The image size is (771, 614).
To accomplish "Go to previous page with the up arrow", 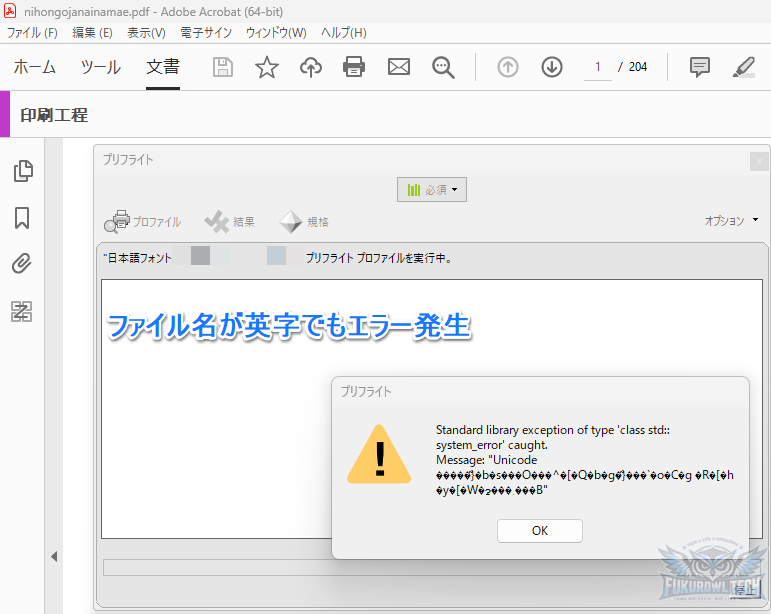I will tap(508, 67).
